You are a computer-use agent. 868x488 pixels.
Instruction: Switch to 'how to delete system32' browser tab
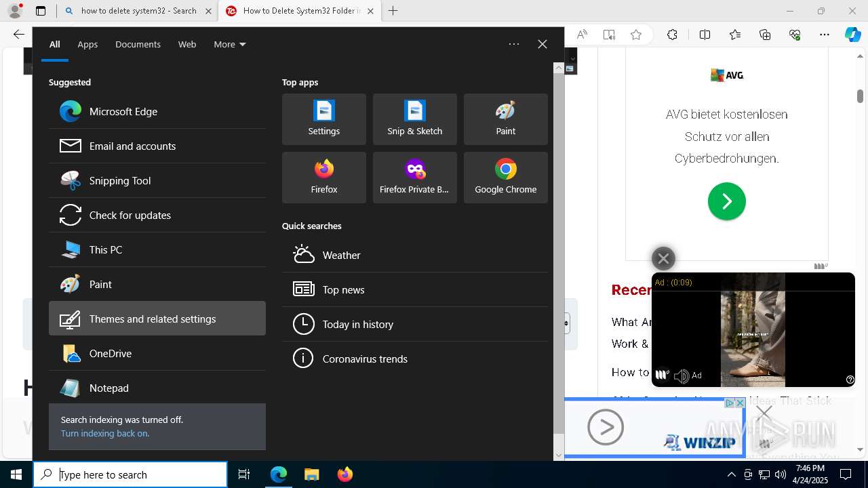pos(138,11)
